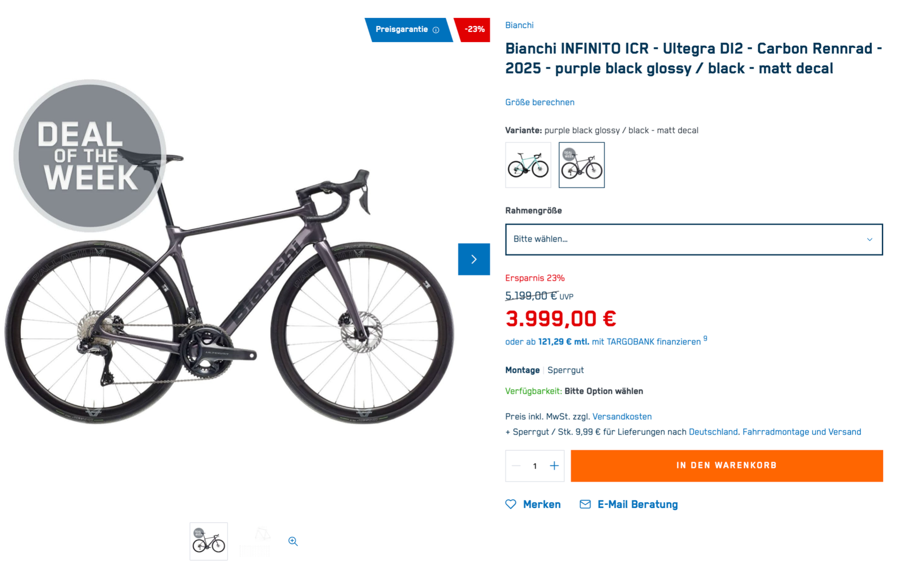Click the quantity input field
This screenshot has width=924, height=581.
[535, 466]
